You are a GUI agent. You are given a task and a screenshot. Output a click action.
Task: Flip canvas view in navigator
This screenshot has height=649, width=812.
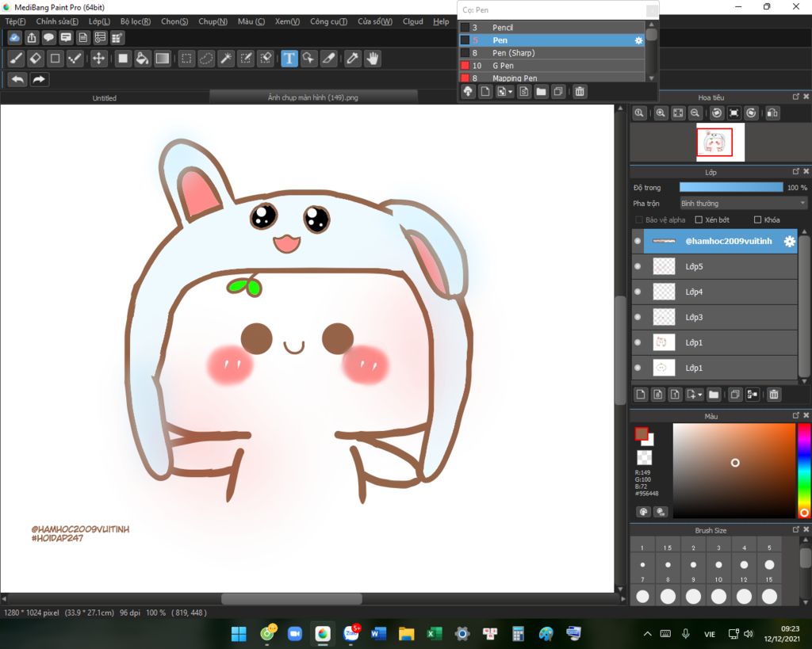tap(772, 113)
